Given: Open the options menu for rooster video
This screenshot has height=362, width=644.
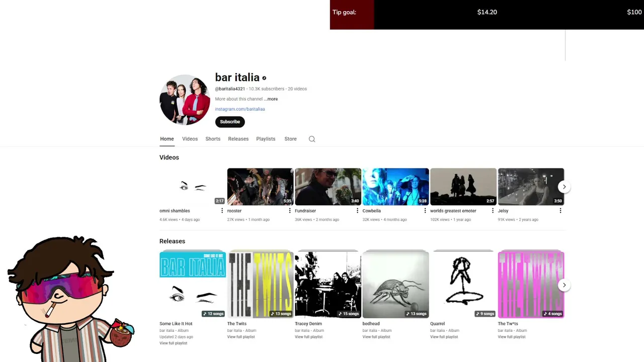Looking at the screenshot, I should [290, 211].
